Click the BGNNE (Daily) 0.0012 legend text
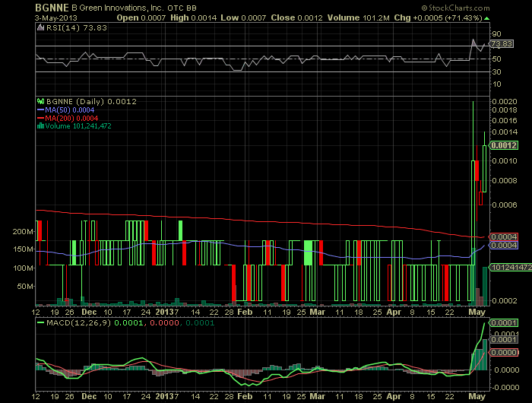The width and height of the screenshot is (532, 403). (x=91, y=102)
